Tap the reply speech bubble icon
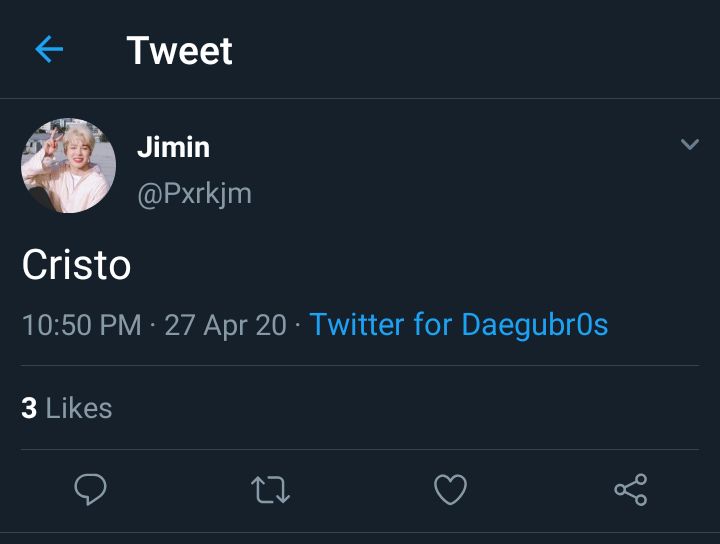 coord(90,489)
